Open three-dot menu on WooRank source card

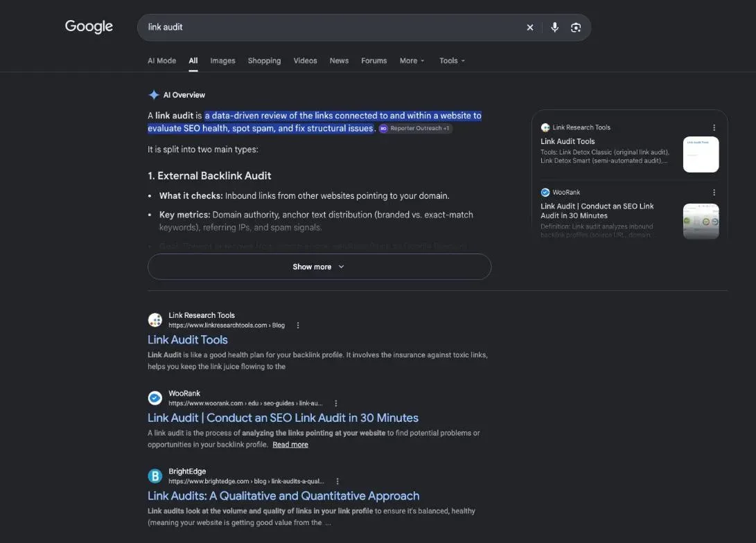click(714, 193)
